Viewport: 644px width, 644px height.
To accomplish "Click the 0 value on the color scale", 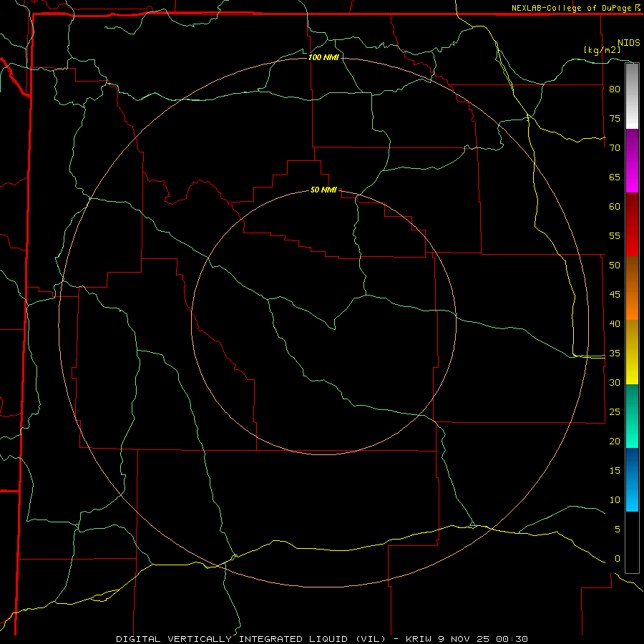I will coord(618,559).
